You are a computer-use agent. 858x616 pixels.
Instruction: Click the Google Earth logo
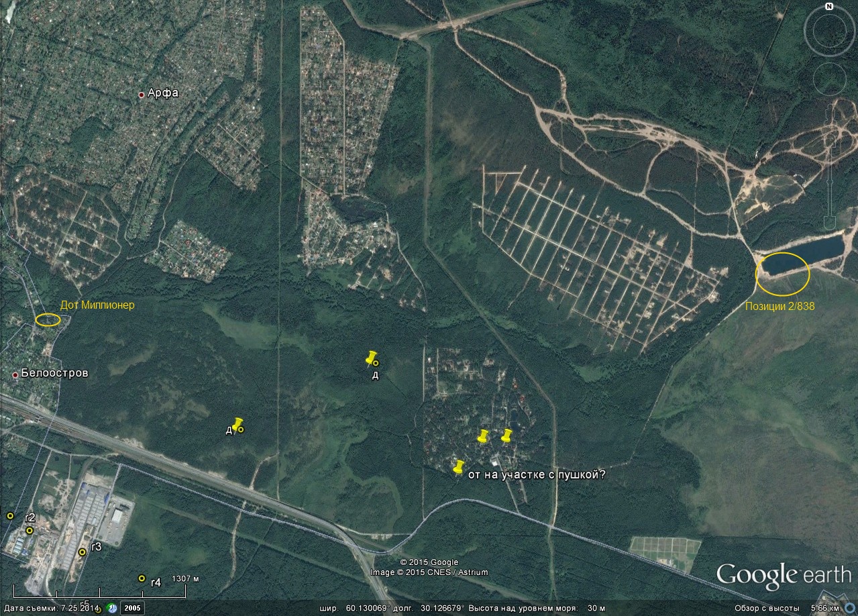[783, 576]
